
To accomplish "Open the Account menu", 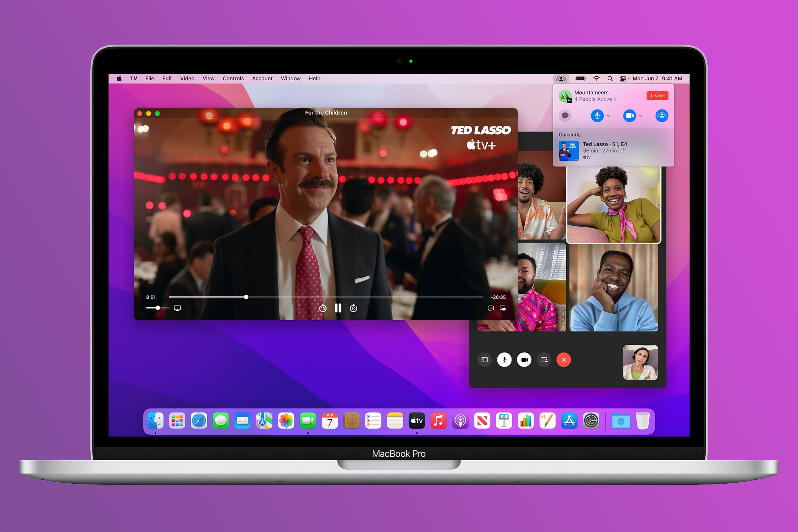I will pos(262,79).
